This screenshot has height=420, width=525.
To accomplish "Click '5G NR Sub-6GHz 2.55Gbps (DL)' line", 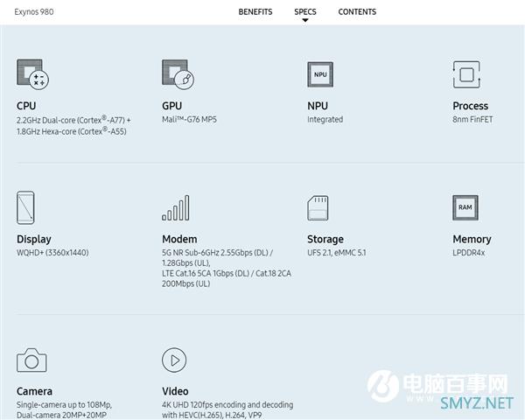I will tap(217, 253).
